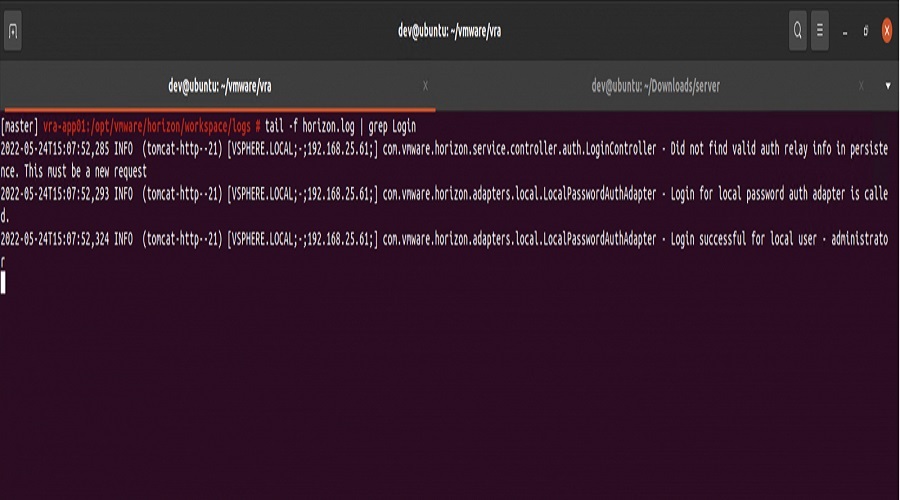Click 'Login for local password auth adapter' text

(x=757, y=194)
